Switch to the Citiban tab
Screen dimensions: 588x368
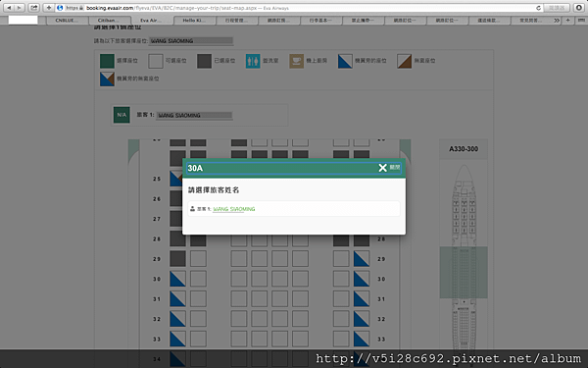pyautogui.click(x=109, y=21)
